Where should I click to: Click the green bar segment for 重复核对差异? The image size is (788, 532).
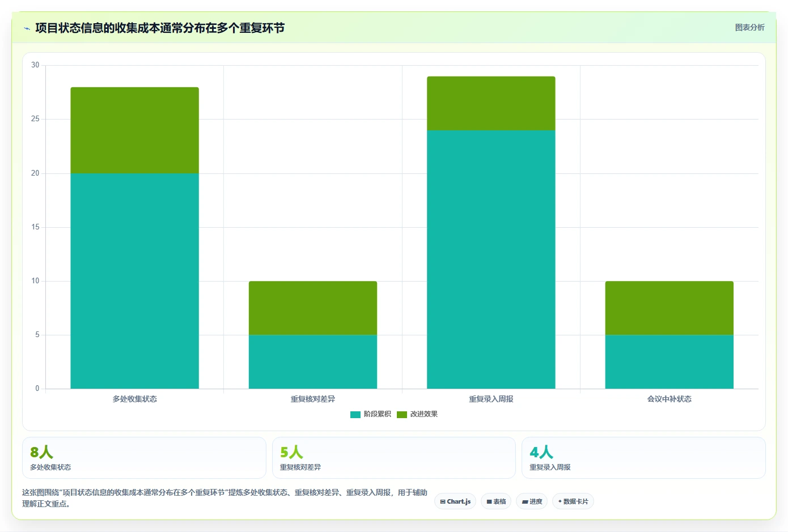(313, 308)
